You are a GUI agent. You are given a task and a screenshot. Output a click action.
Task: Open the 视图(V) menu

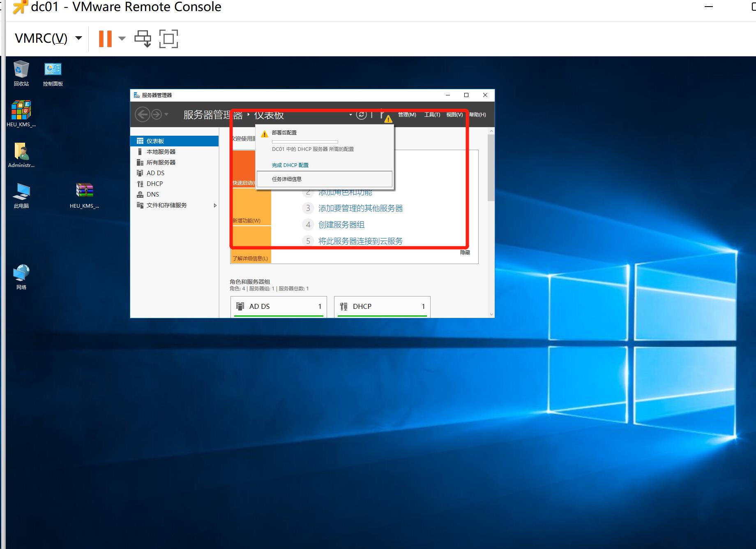coord(454,115)
